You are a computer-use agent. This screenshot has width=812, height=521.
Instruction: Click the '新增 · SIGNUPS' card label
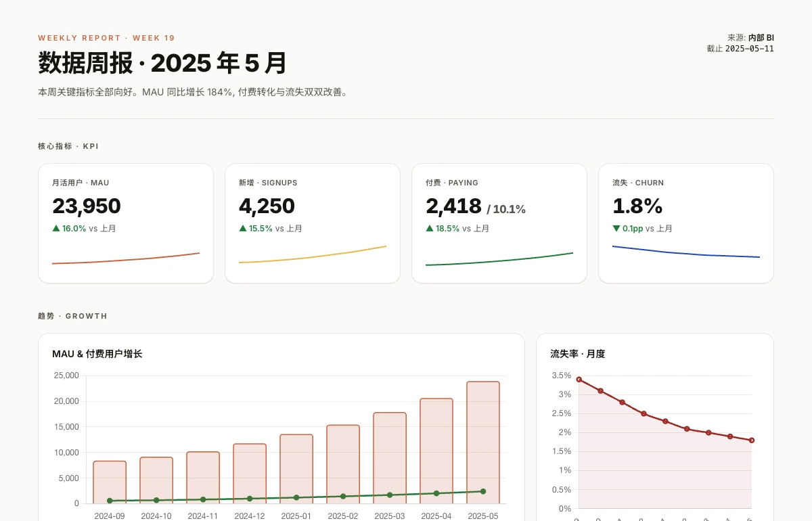(268, 183)
